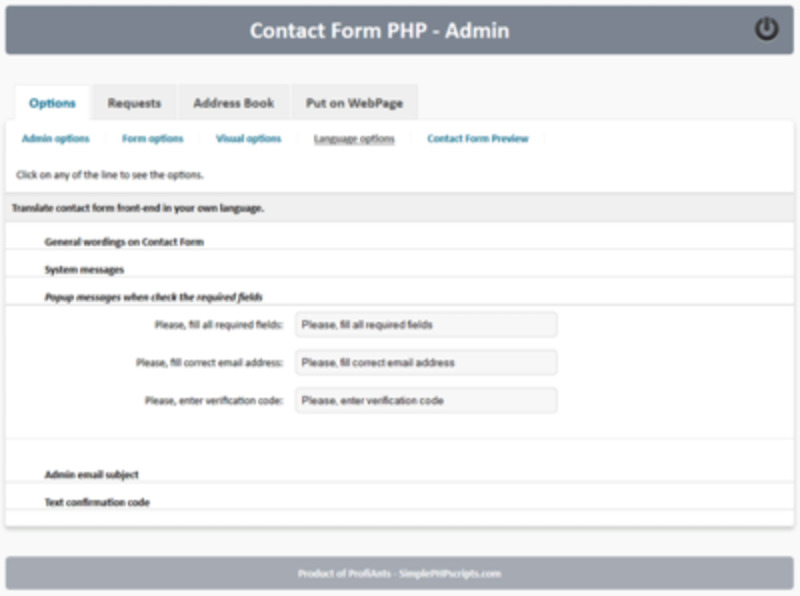The height and width of the screenshot is (596, 800).
Task: Open Form options sub-menu
Action: click(x=153, y=139)
